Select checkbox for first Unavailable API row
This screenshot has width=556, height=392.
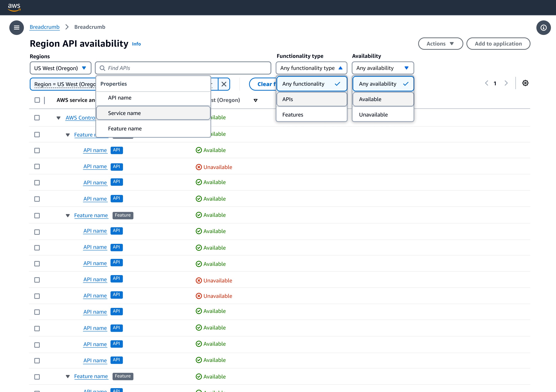37,166
